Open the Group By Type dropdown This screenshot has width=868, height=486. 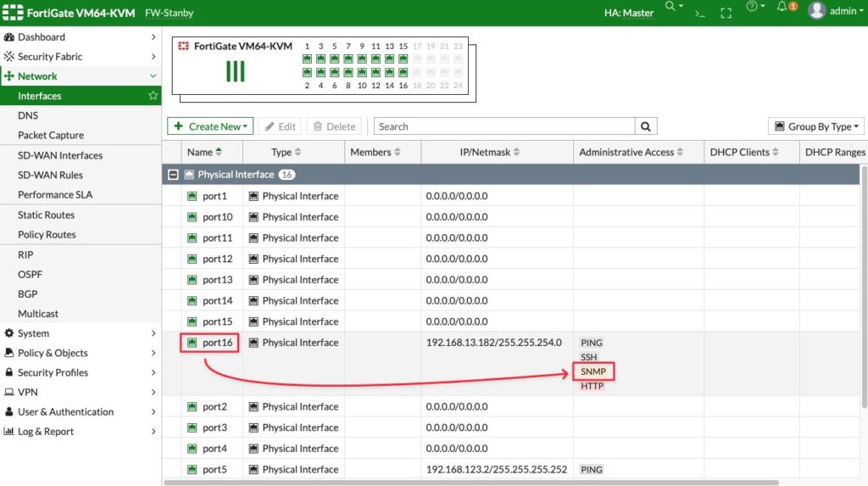[x=816, y=126]
